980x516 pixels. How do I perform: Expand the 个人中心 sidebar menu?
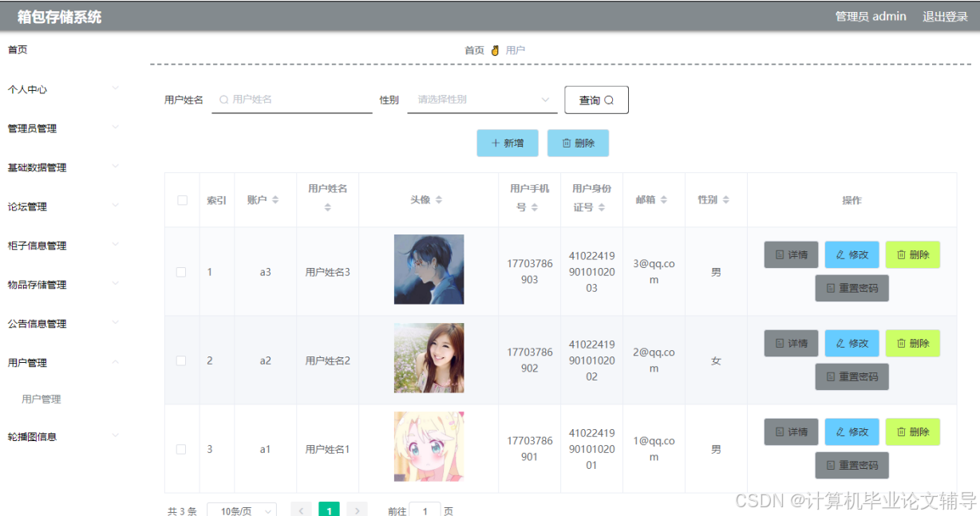point(62,89)
